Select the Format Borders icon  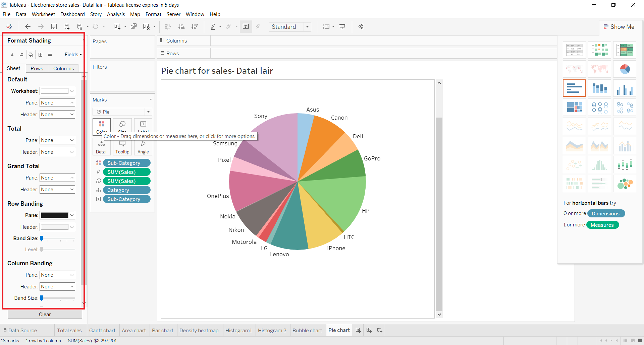tap(41, 55)
